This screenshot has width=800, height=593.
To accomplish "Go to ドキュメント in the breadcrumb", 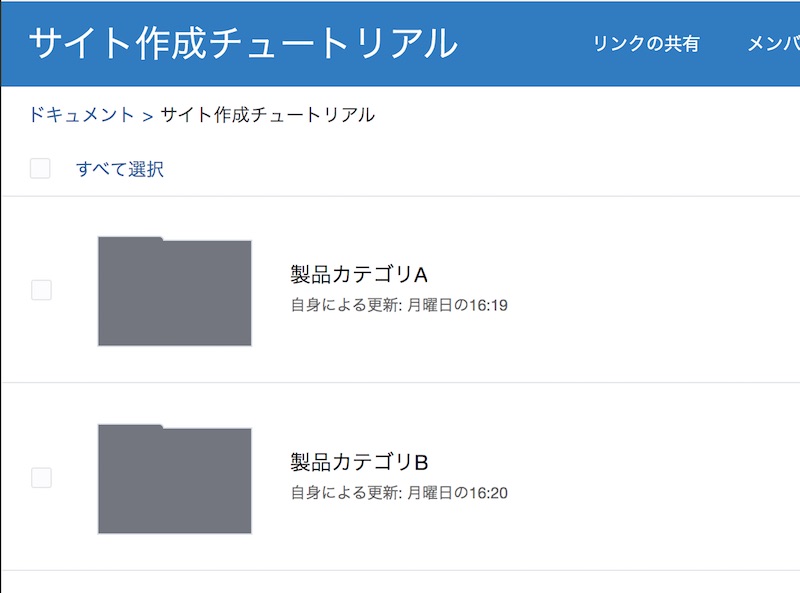I will coord(81,115).
